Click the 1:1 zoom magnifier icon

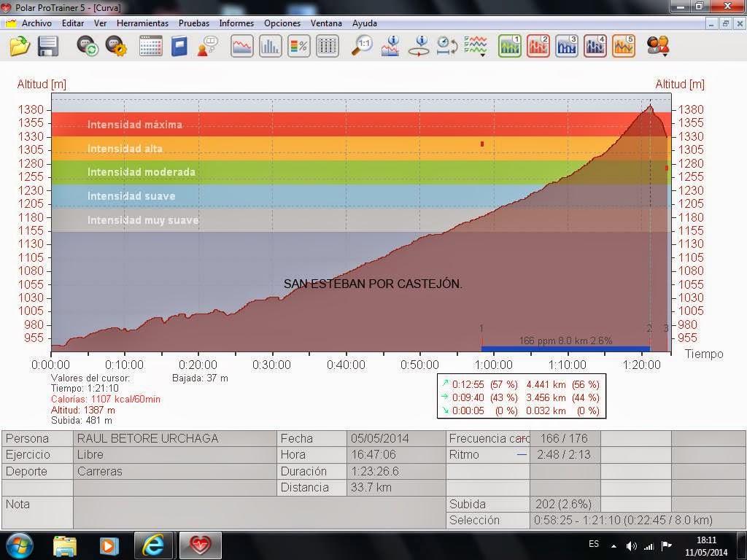coord(362,46)
